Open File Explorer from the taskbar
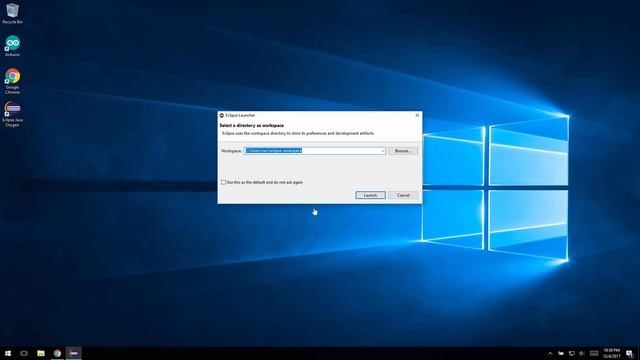Viewport: 640px width, 360px height. tap(41, 353)
